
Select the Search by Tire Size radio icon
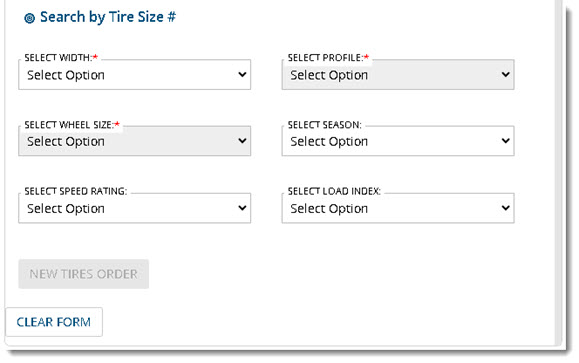click(30, 18)
